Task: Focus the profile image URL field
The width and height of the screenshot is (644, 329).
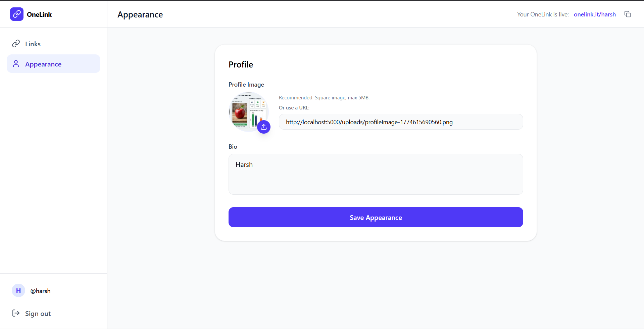Action: (x=400, y=122)
